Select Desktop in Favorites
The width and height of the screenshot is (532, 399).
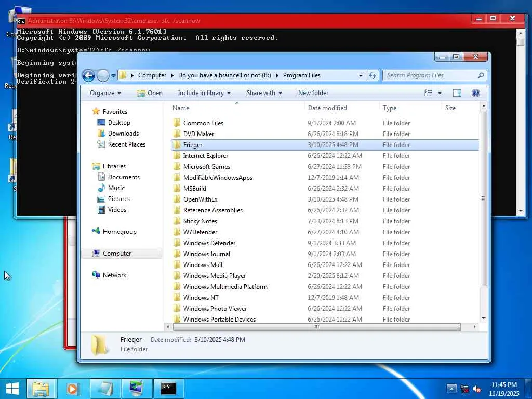pos(119,123)
